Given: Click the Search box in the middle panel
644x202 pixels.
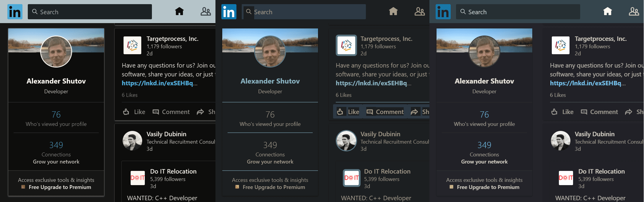Looking at the screenshot, I should [304, 12].
